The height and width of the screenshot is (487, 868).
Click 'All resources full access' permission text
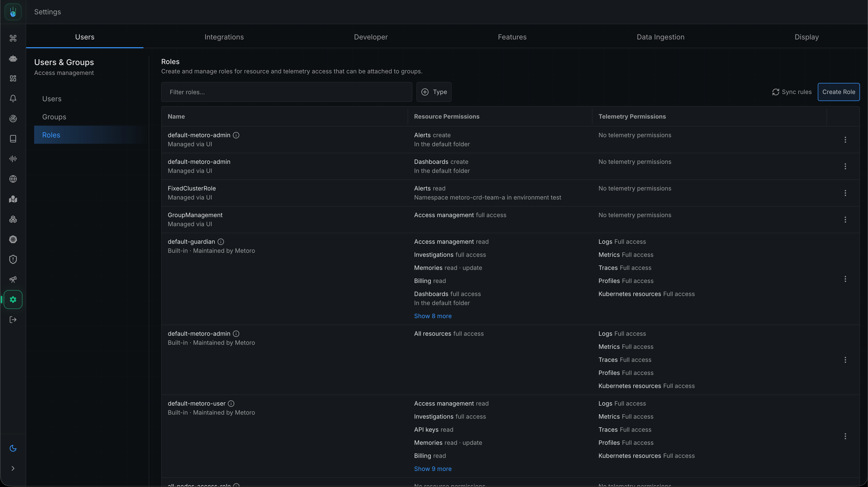point(449,334)
